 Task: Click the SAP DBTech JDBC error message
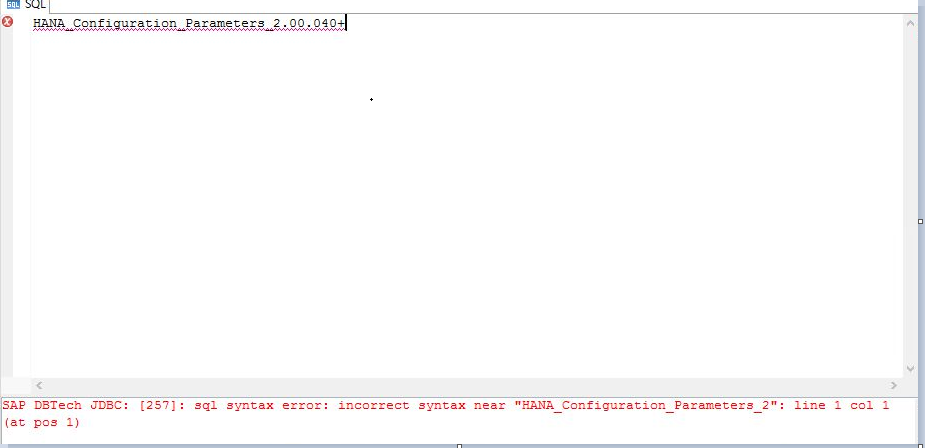pyautogui.click(x=445, y=414)
